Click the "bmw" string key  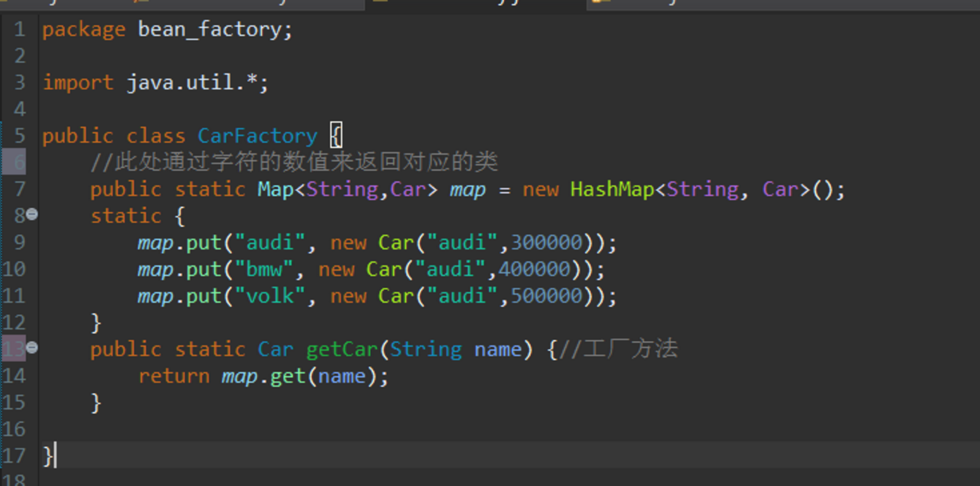[x=264, y=270]
